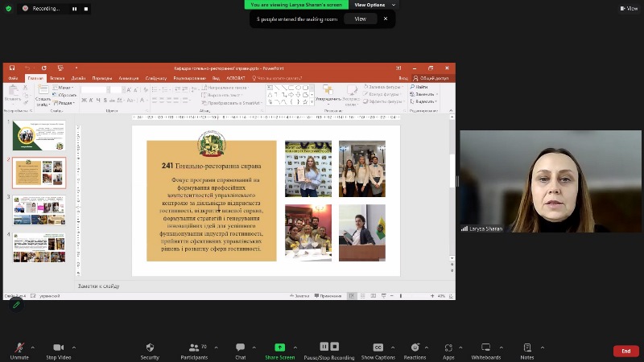This screenshot has width=644, height=362.
Task: Open the Chat panel
Action: click(240, 348)
